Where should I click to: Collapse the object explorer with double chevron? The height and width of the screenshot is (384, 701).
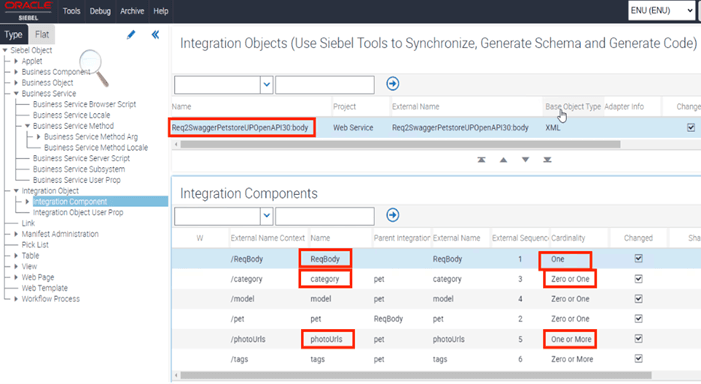(155, 35)
